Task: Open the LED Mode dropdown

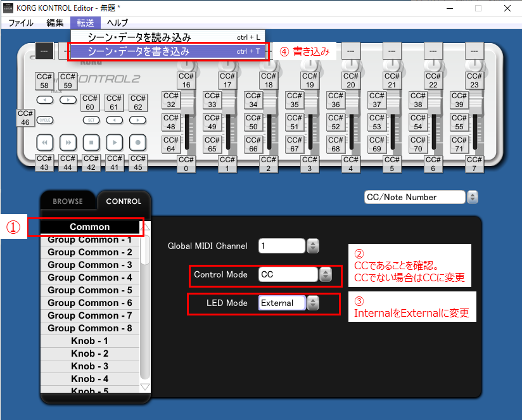Action: 313,303
